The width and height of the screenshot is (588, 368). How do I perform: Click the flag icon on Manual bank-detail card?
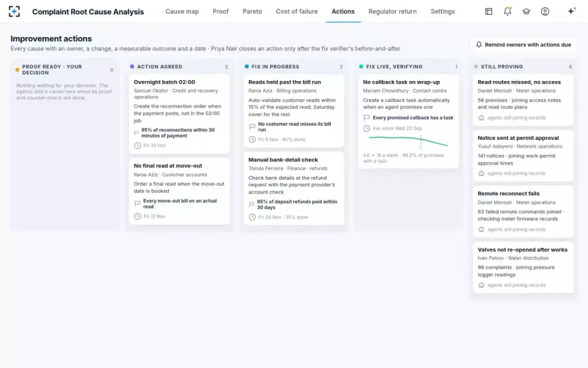[x=252, y=205]
